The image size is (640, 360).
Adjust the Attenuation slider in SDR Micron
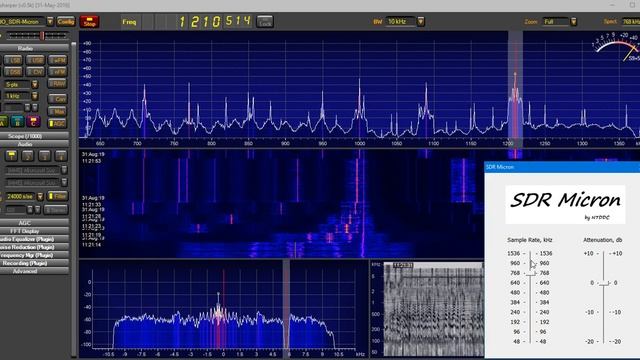coord(604,283)
